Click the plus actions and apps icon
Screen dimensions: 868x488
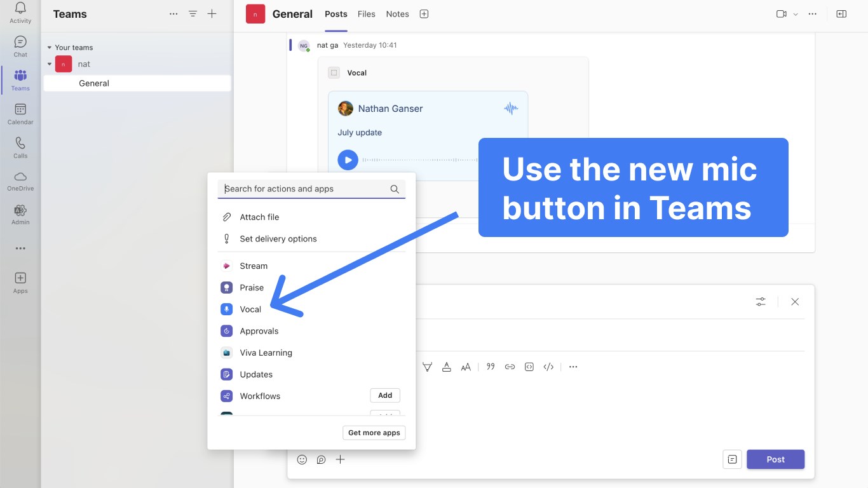[x=341, y=459]
